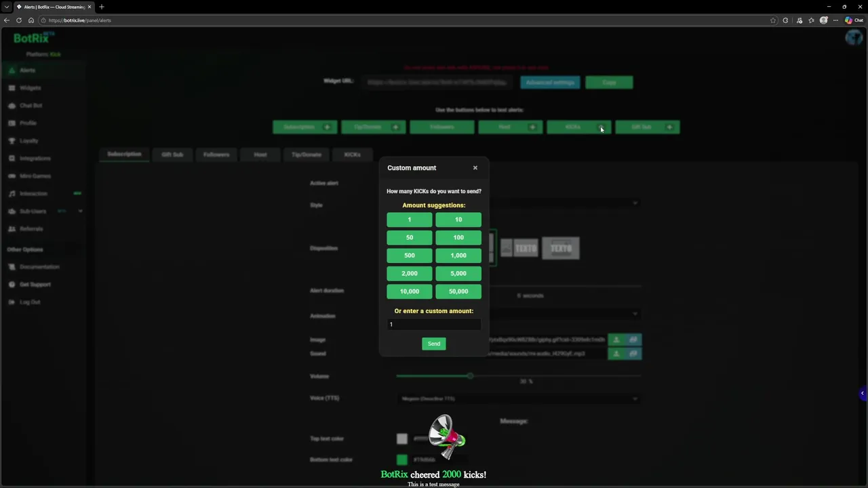Viewport: 868px width, 488px height.
Task: Click the Log Out sidebar icon
Action: pyautogui.click(x=12, y=302)
